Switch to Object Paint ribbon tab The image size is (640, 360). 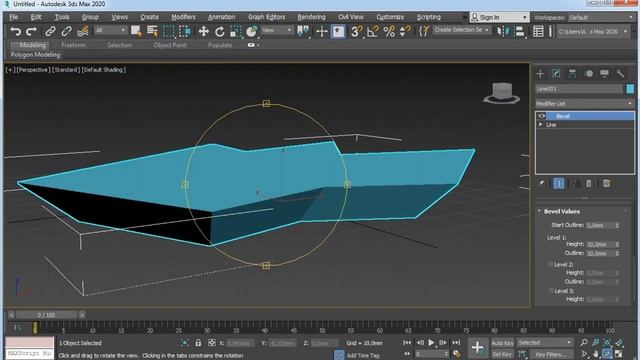pyautogui.click(x=170, y=45)
